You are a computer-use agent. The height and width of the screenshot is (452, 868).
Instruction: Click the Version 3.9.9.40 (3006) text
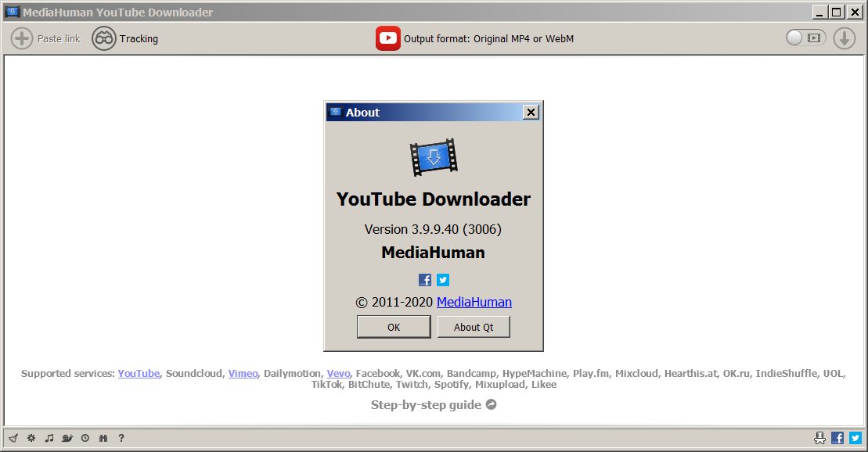pyautogui.click(x=433, y=229)
